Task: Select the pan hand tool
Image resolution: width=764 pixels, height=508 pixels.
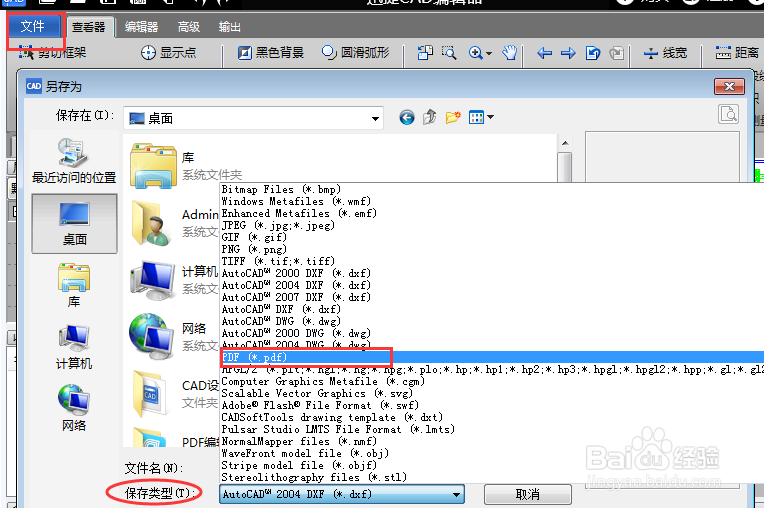Action: [510, 53]
